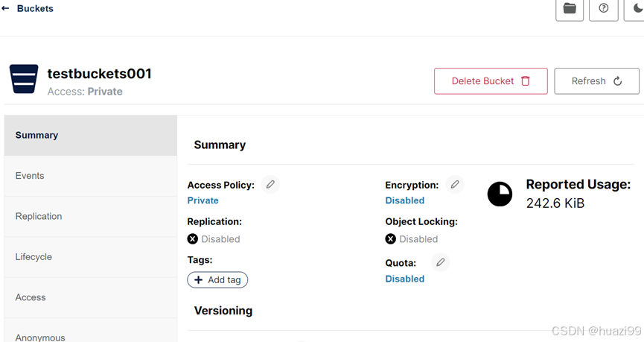The width and height of the screenshot is (644, 342).
Task: Click Object Locking Disabled status text
Action: coord(418,239)
